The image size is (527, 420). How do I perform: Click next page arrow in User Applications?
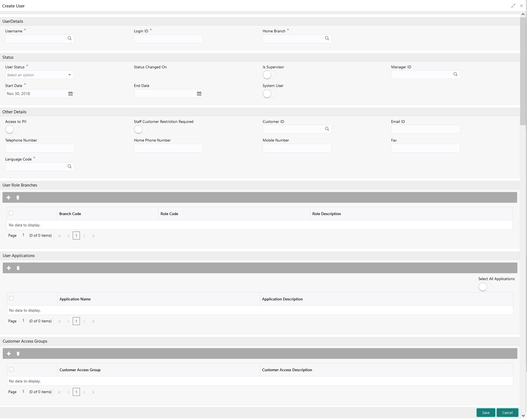coord(84,322)
